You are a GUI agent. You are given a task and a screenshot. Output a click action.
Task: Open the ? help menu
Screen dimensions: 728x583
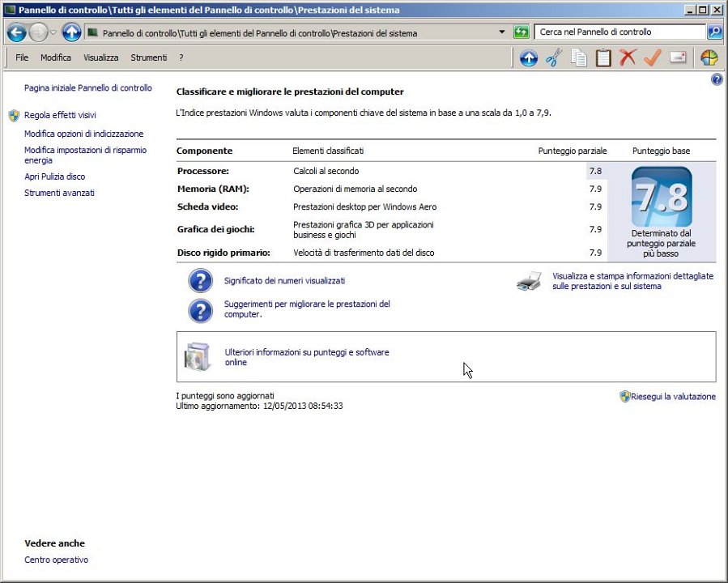coord(181,57)
